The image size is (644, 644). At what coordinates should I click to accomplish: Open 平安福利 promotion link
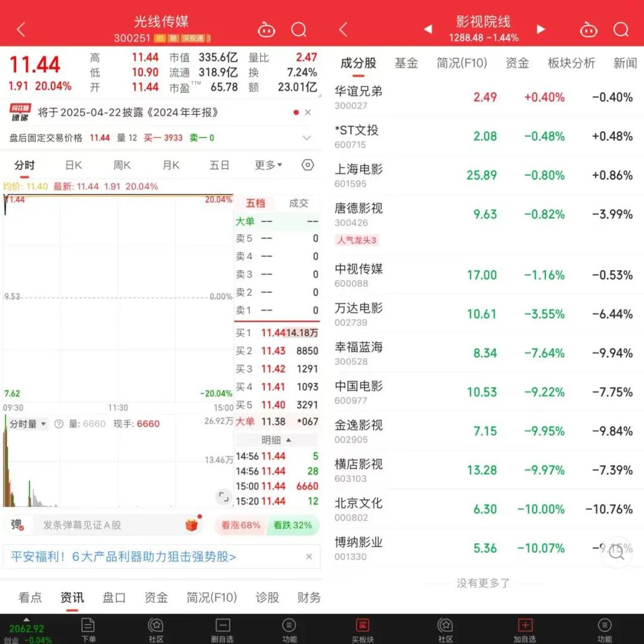coord(123,556)
